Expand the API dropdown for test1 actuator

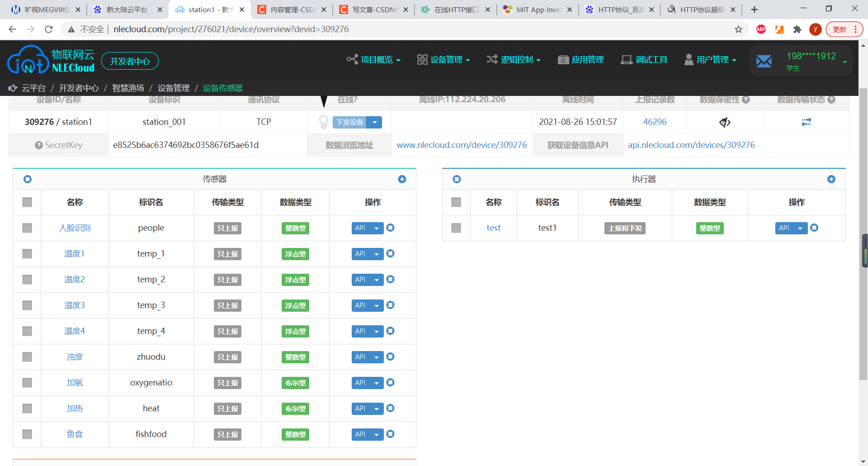[x=800, y=228]
